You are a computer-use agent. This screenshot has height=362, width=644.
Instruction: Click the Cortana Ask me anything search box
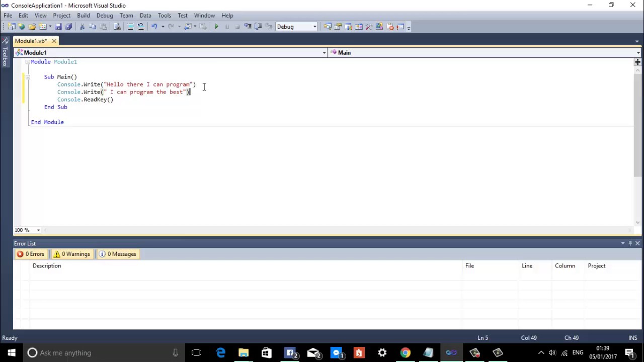pos(105,352)
